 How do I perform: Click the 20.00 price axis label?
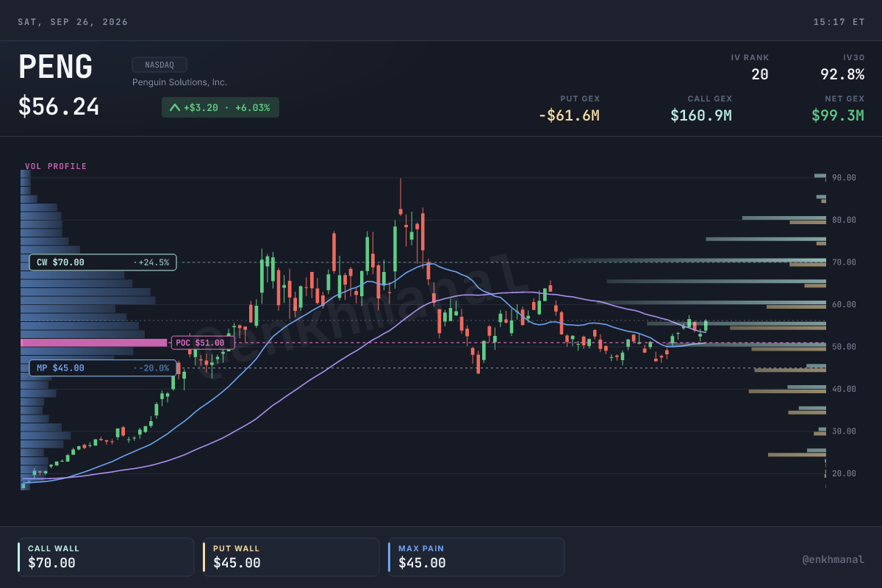845,473
